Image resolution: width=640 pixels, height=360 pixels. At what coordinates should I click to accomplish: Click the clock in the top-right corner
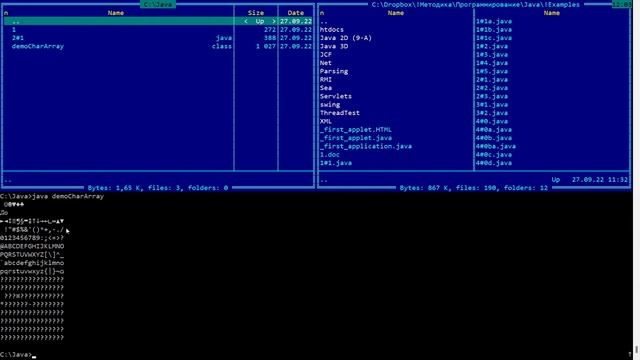click(x=622, y=4)
